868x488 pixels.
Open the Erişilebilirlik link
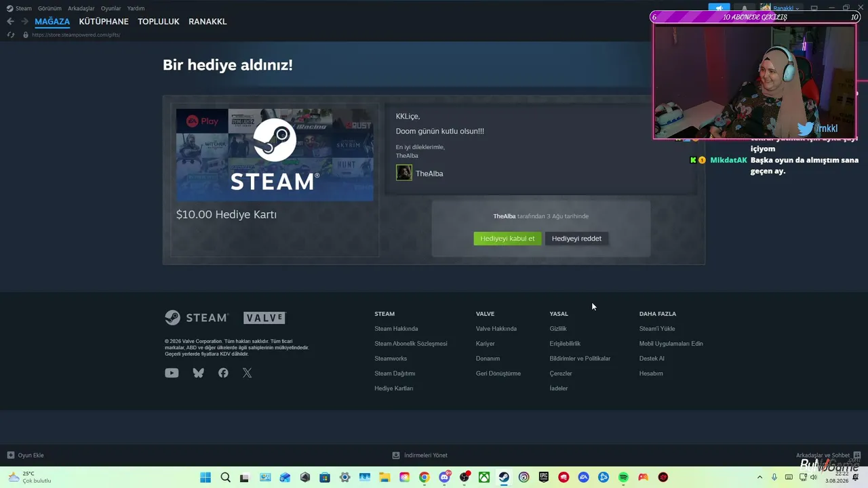(565, 344)
